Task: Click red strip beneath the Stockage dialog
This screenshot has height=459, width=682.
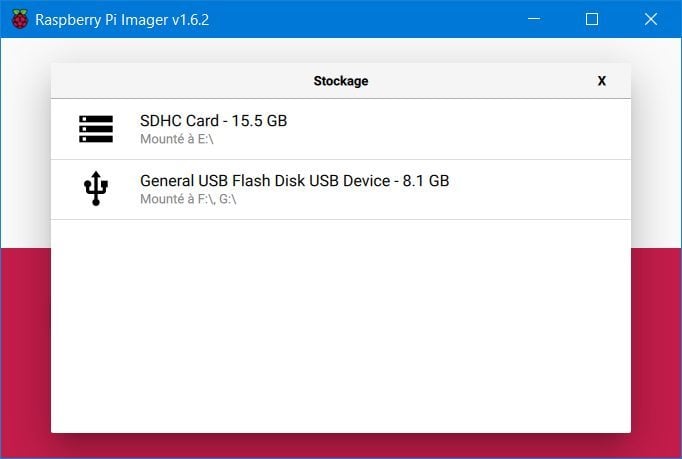Action: click(341, 446)
